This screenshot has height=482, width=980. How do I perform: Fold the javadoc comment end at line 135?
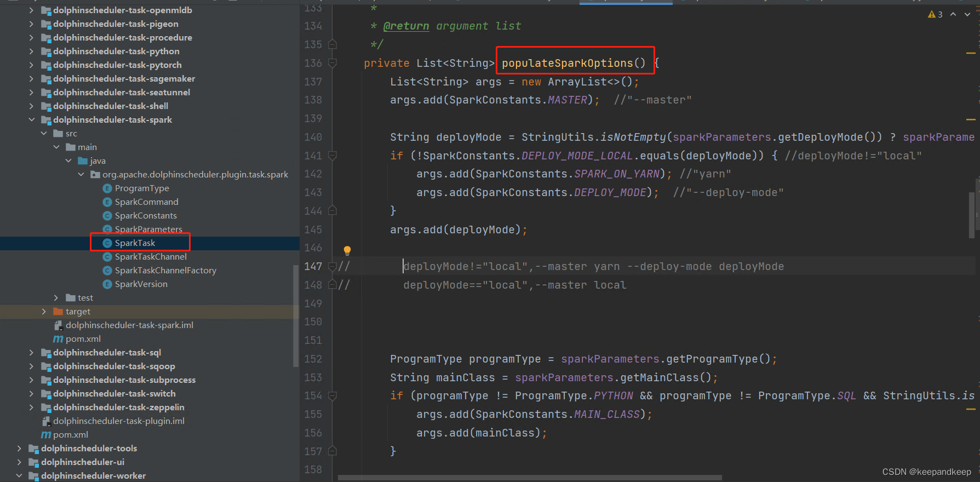coord(332,44)
